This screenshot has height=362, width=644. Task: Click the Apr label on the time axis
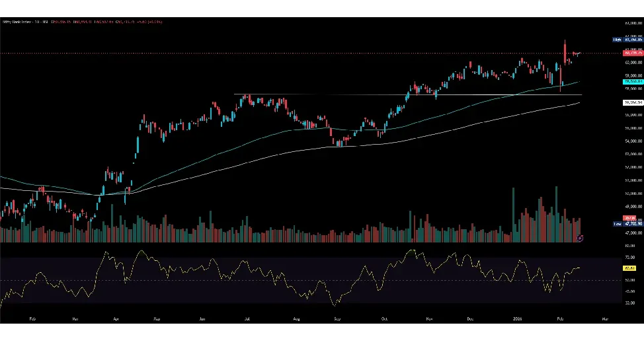(116, 318)
